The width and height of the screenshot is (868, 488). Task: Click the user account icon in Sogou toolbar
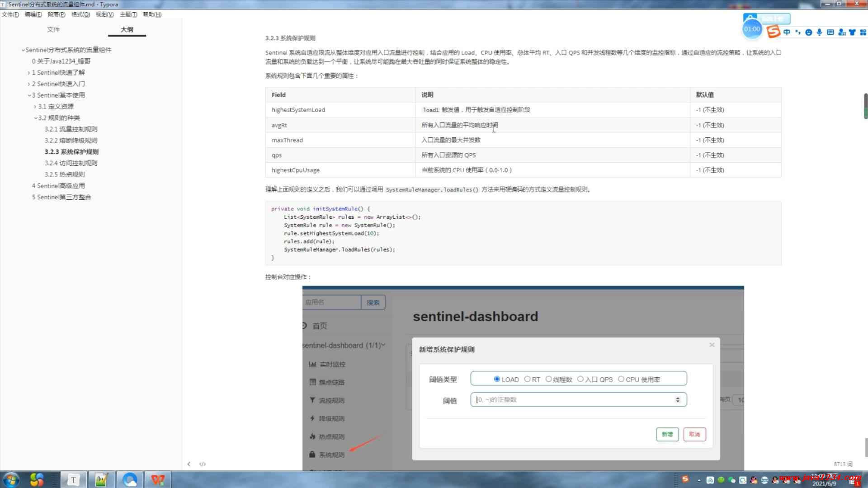[841, 32]
